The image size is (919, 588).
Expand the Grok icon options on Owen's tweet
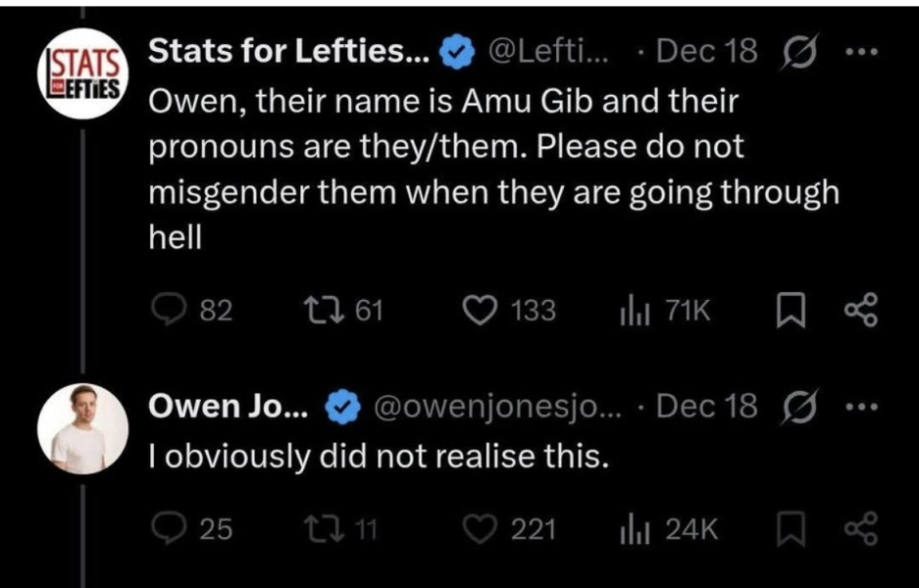801,407
